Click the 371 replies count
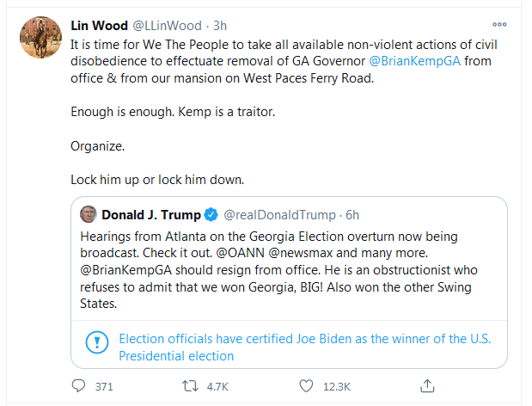The width and height of the screenshot is (532, 406). [x=104, y=387]
